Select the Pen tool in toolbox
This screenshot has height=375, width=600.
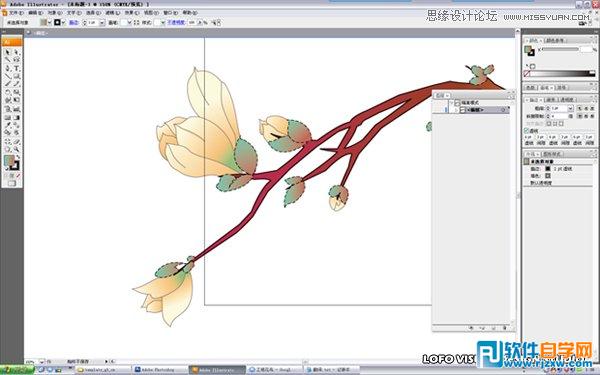click(8, 68)
